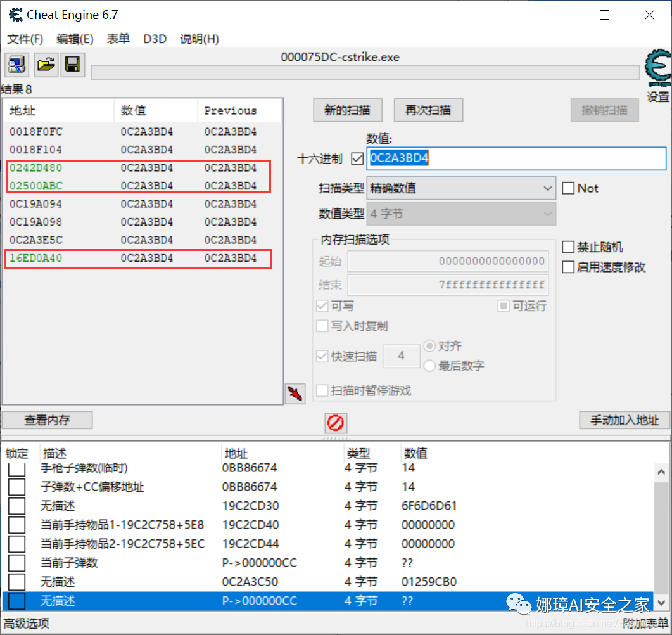Lock the 当前手持物品2 entry
This screenshot has height=635, width=672.
(x=16, y=544)
